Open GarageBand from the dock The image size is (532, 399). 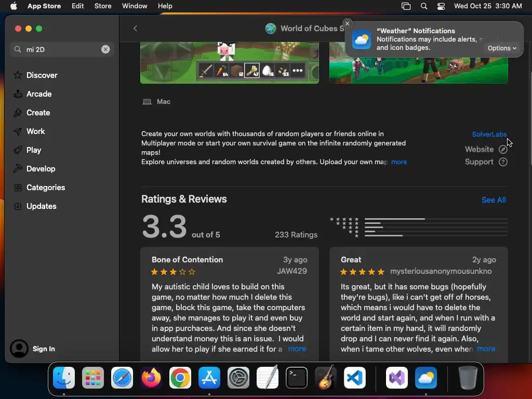coord(326,378)
